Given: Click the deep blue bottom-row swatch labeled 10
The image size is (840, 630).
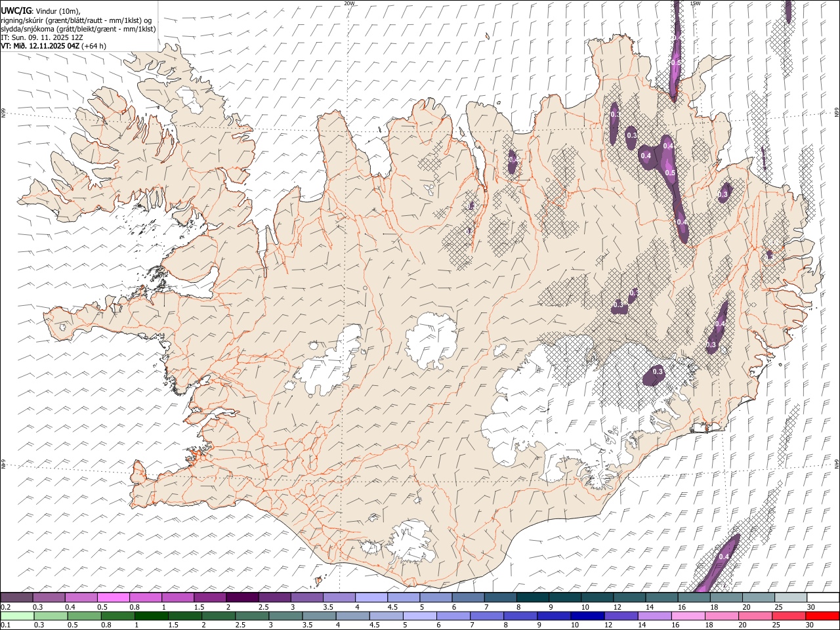Looking at the screenshot, I should pos(588,616).
